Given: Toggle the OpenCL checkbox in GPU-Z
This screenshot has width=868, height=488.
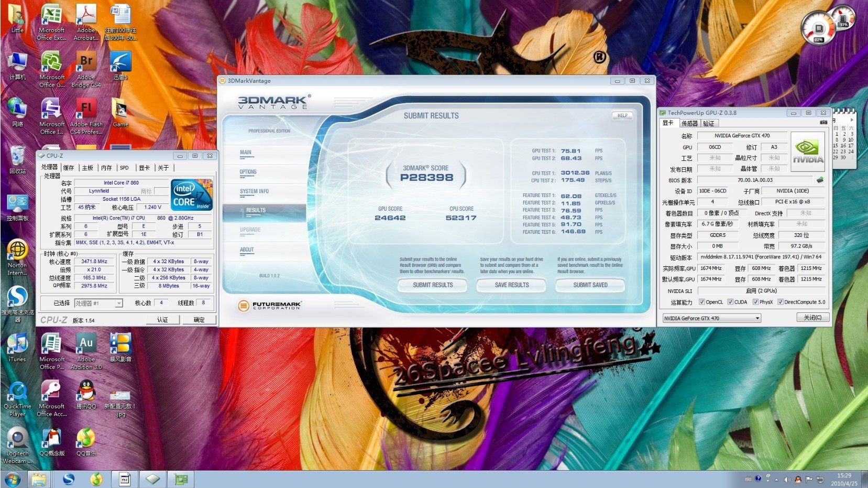Looking at the screenshot, I should [702, 302].
